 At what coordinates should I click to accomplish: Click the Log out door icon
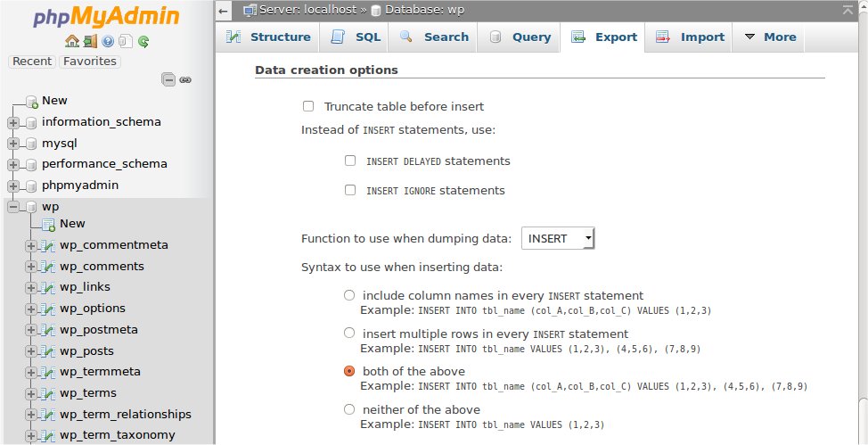(x=90, y=41)
